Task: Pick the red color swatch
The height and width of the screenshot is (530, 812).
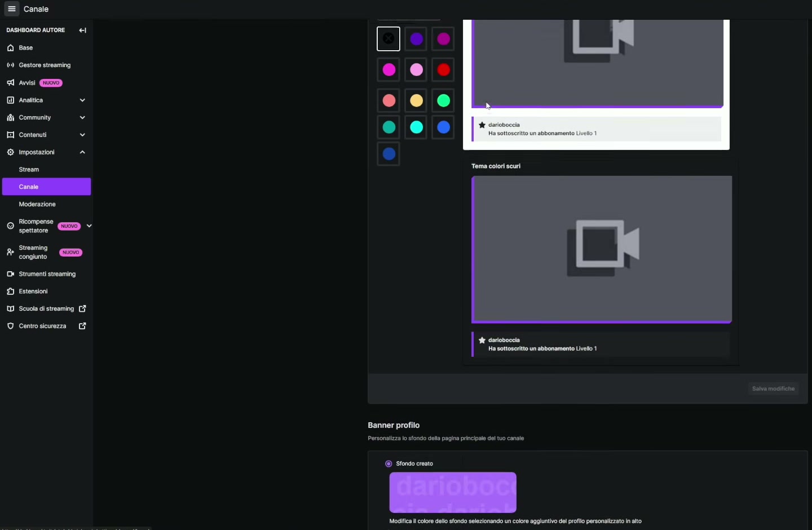Action: (x=444, y=70)
